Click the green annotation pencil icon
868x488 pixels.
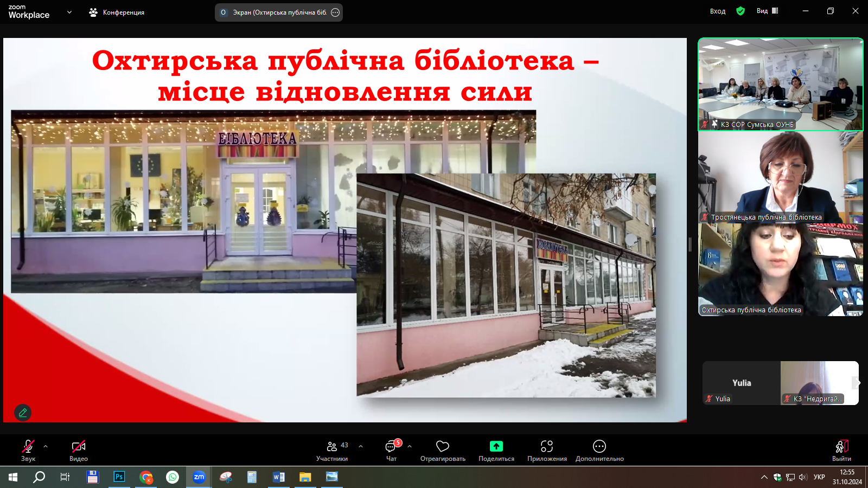click(x=23, y=413)
